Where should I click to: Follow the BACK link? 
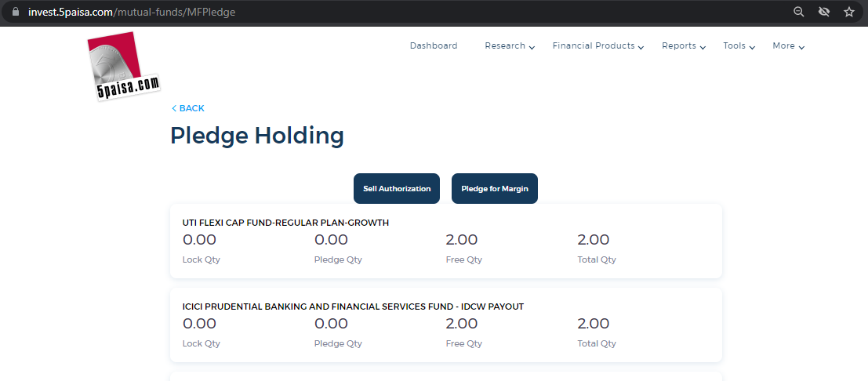(188, 108)
